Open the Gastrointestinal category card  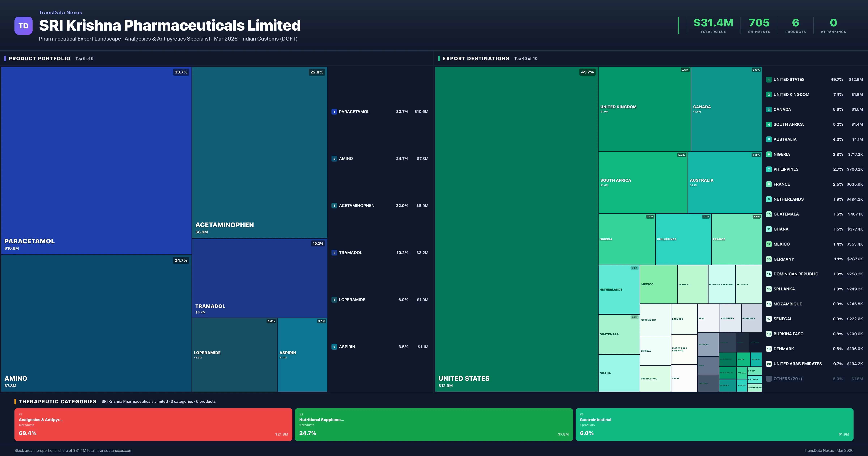pyautogui.click(x=714, y=424)
